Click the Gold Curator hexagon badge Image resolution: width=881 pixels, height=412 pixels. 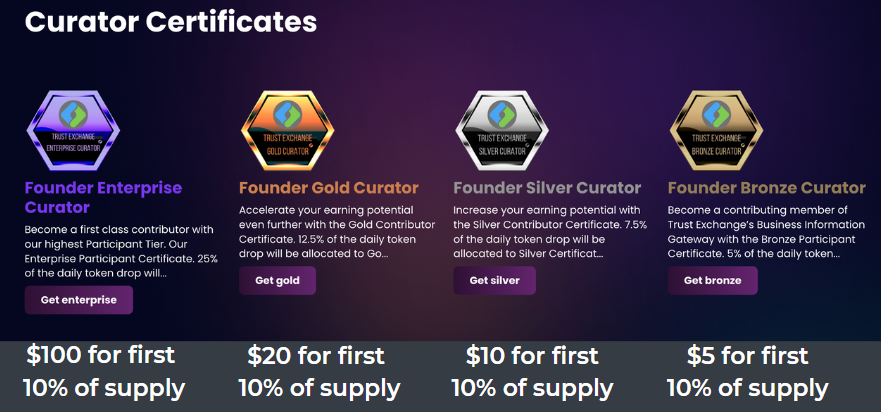coord(288,130)
